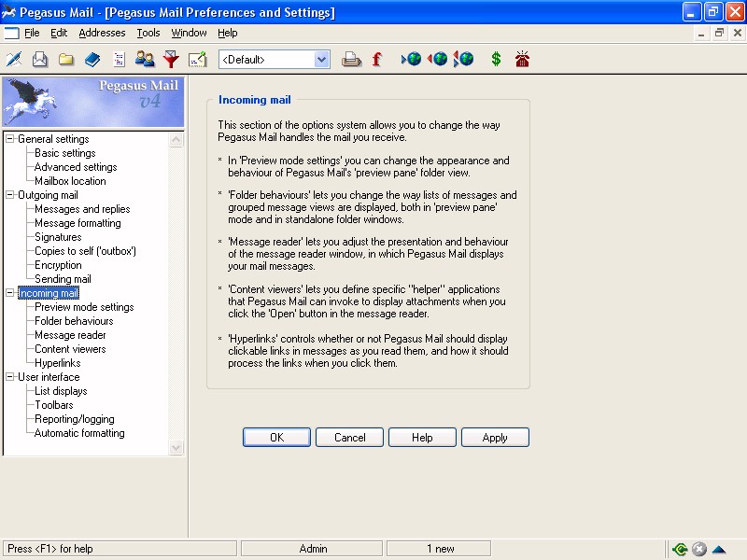
Task: Click the settings tree scroll-up arrow
Action: pyautogui.click(x=176, y=140)
